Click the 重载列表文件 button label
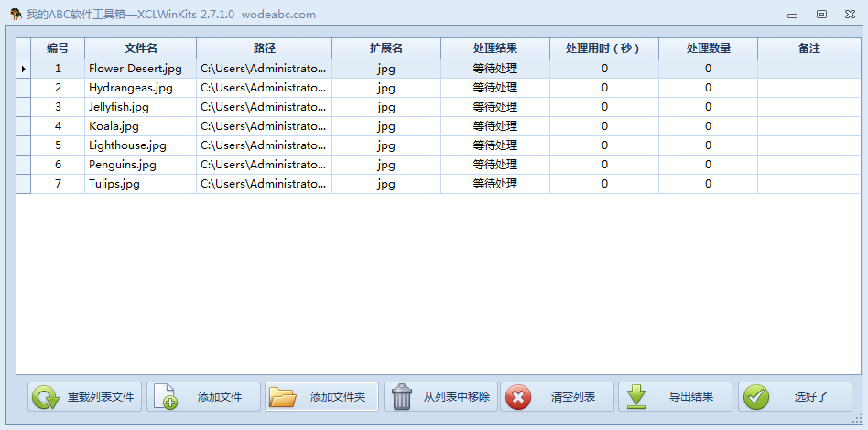The width and height of the screenshot is (868, 430). (101, 397)
